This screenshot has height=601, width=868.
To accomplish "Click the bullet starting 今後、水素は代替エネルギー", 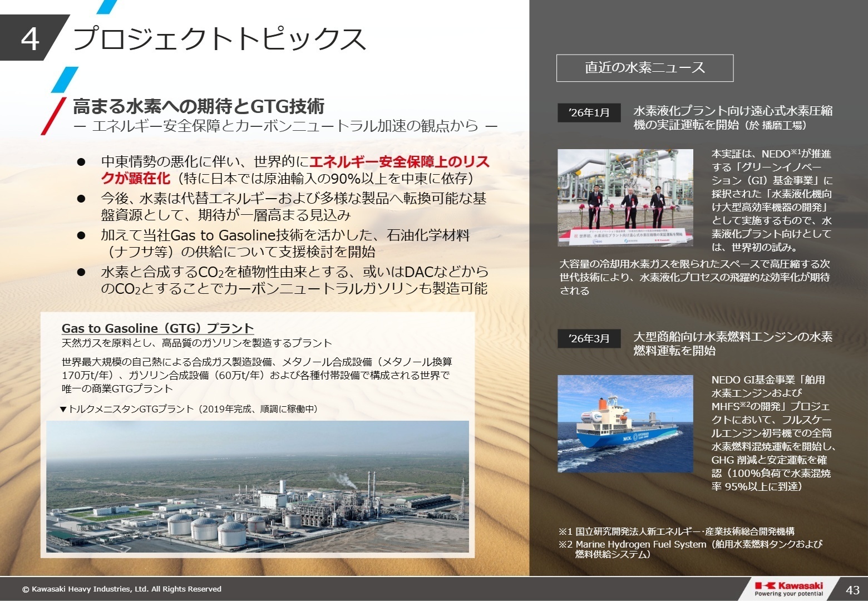I will [x=293, y=206].
